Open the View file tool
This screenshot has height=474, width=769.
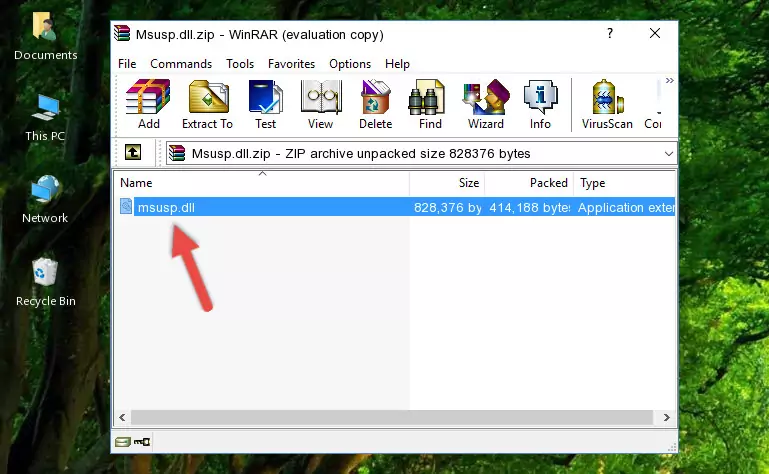pyautogui.click(x=321, y=105)
